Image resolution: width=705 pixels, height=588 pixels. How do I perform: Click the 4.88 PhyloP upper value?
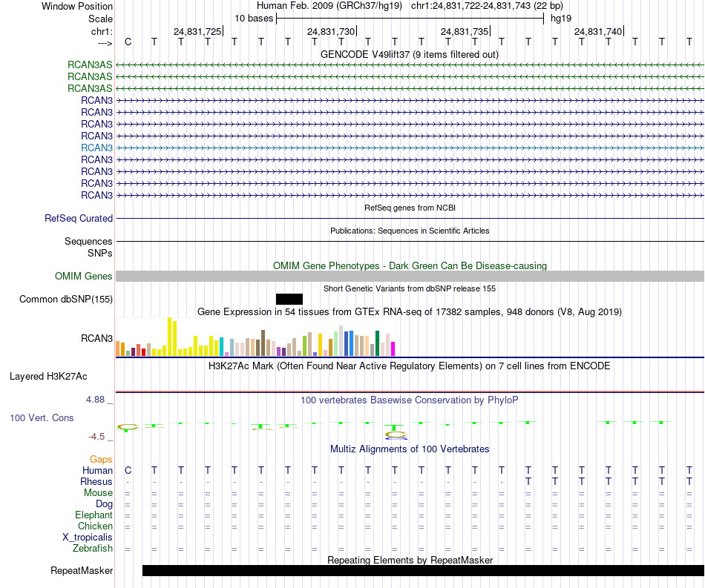tap(95, 400)
